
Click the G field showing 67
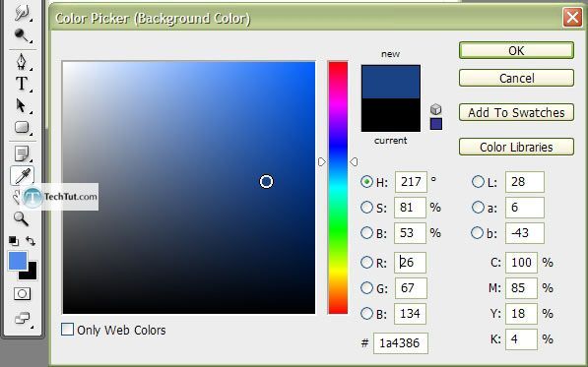[x=410, y=287]
